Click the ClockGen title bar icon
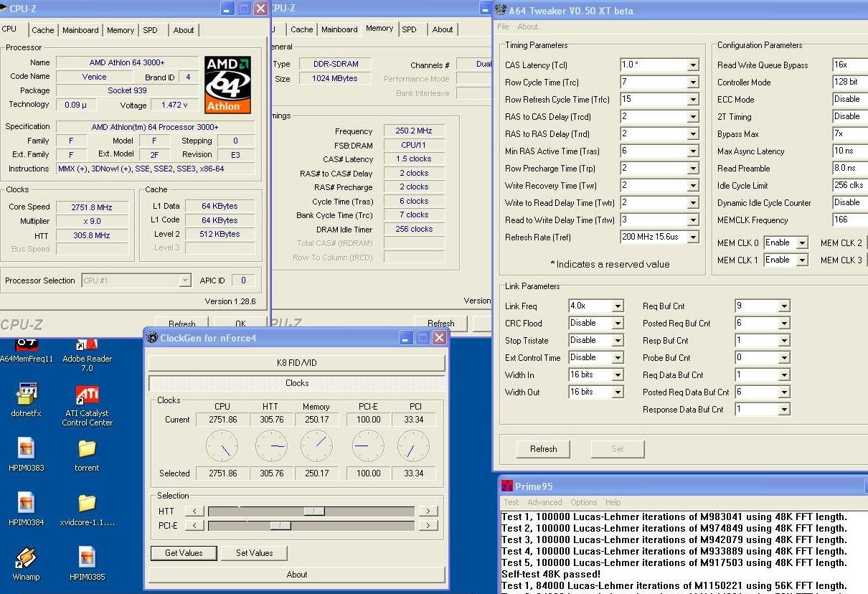Screen dimensions: 868x594 (x=151, y=338)
